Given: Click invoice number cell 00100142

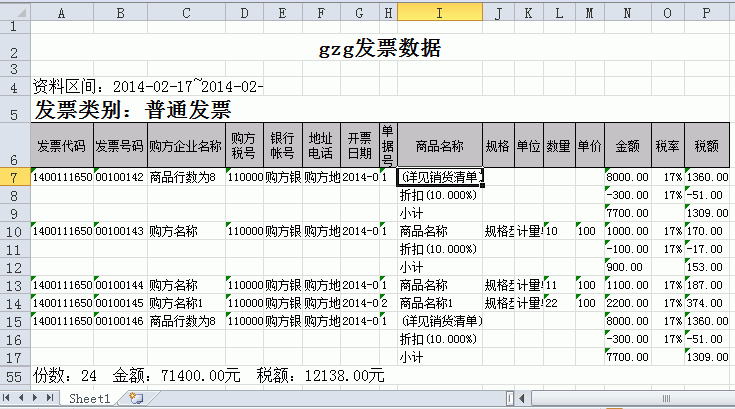Looking at the screenshot, I should coord(120,177).
